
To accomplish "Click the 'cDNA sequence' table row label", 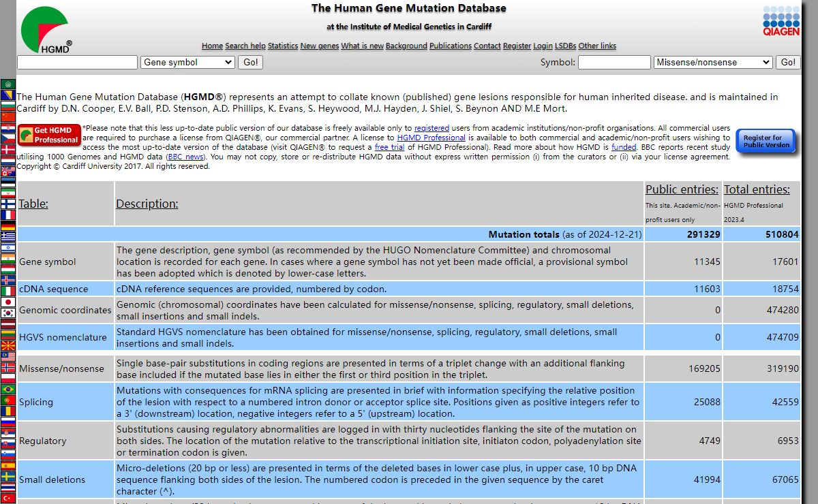I will point(54,289).
